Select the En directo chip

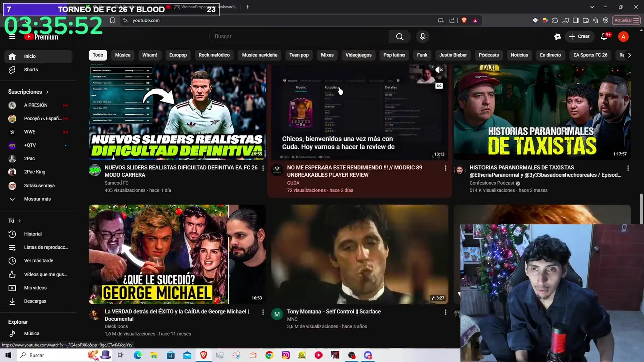(x=550, y=55)
